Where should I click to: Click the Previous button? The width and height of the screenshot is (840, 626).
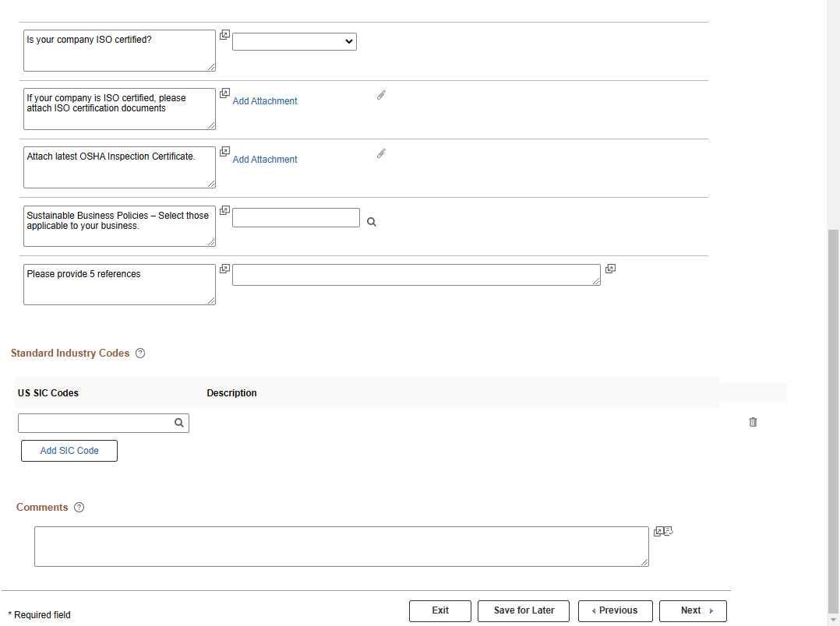click(x=615, y=610)
